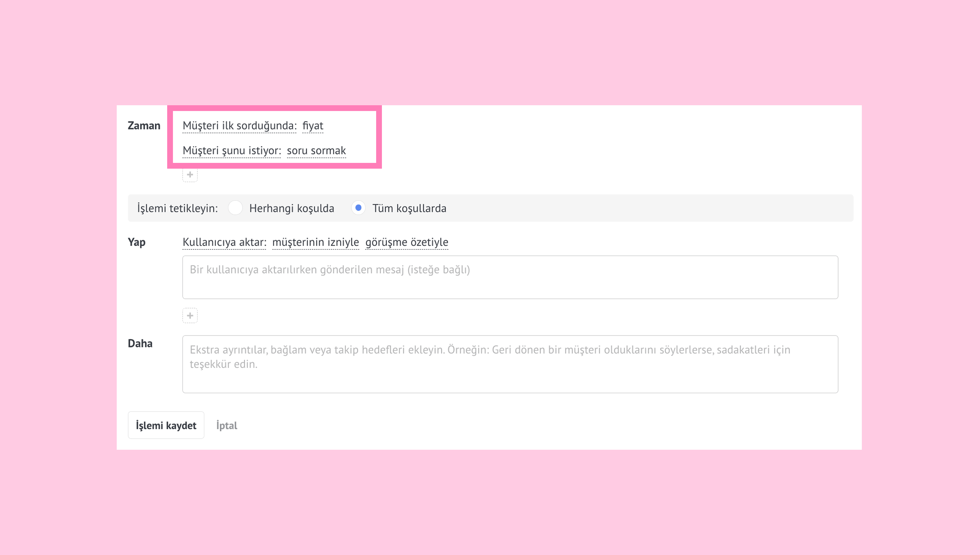Open the 'Müşteri ilk sorduğunda' condition dropdown

tap(239, 126)
